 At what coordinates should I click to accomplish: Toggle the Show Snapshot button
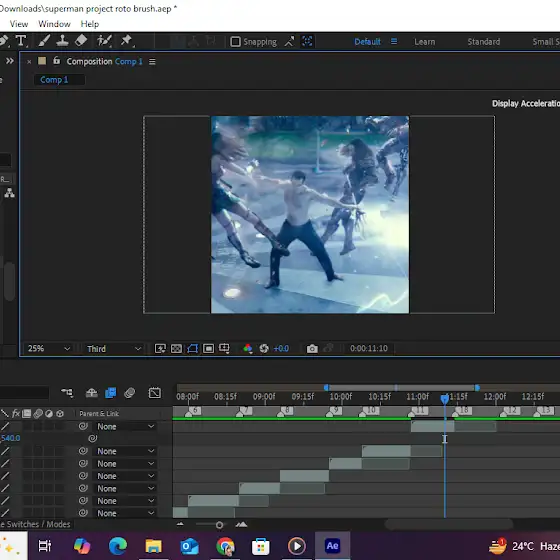coord(328,349)
